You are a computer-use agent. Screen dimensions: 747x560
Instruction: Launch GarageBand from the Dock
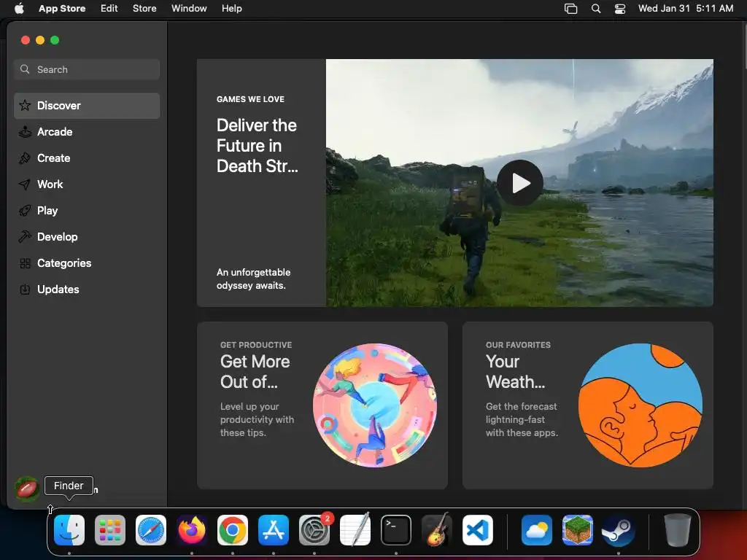[x=437, y=530]
